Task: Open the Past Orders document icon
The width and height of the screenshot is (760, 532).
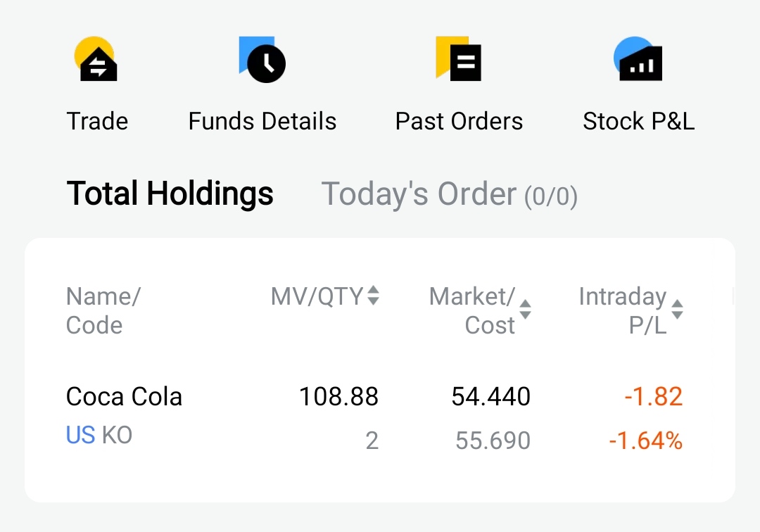Action: pyautogui.click(x=458, y=58)
